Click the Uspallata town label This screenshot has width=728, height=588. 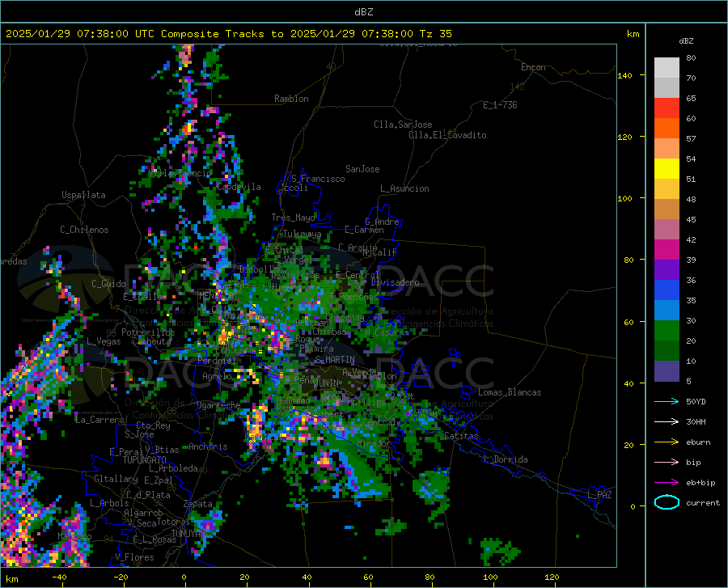coord(83,195)
